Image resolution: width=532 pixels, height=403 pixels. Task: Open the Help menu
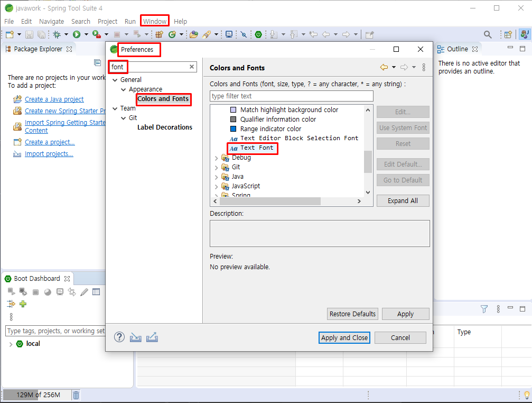[181, 21]
